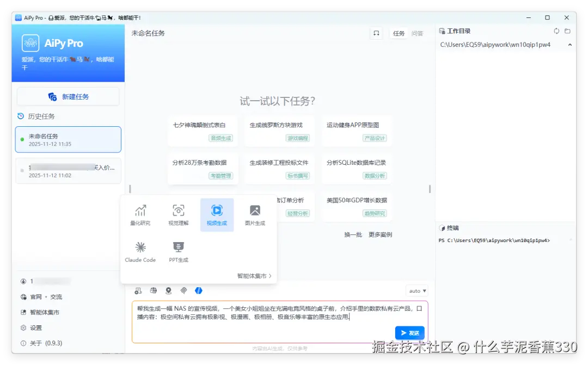Pick the 生成俄罗斯方块游戏 suggestion card
The width and height of the screenshot is (588, 365).
(x=279, y=131)
